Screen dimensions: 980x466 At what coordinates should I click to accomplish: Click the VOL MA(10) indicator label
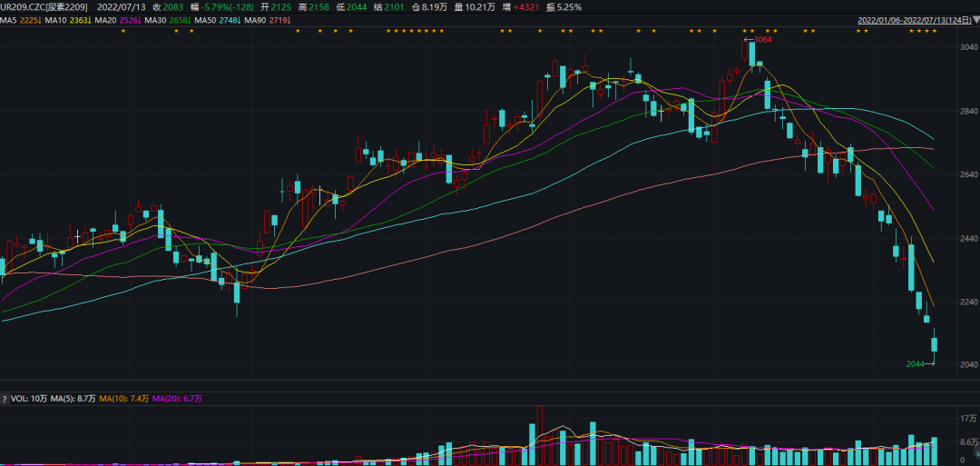click(x=127, y=399)
